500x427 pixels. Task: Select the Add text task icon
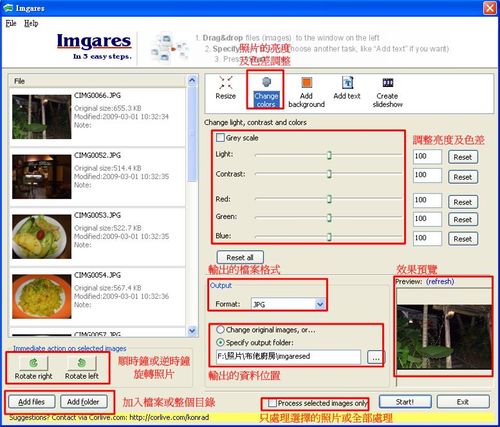pos(347,88)
